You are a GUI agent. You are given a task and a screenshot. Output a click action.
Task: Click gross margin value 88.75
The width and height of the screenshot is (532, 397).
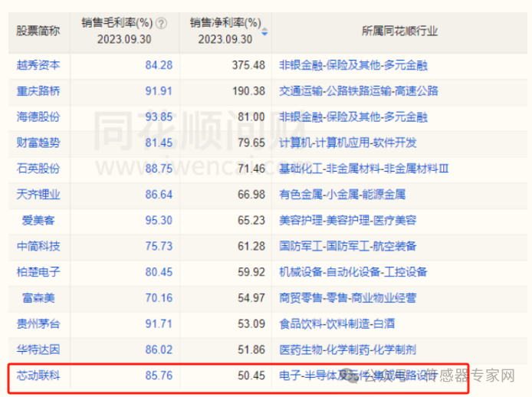pos(159,169)
